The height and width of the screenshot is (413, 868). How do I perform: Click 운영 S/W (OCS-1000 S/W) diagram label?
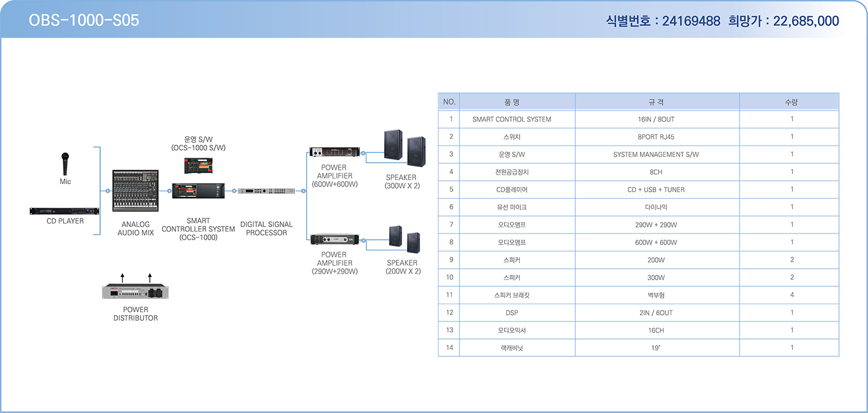[198, 143]
